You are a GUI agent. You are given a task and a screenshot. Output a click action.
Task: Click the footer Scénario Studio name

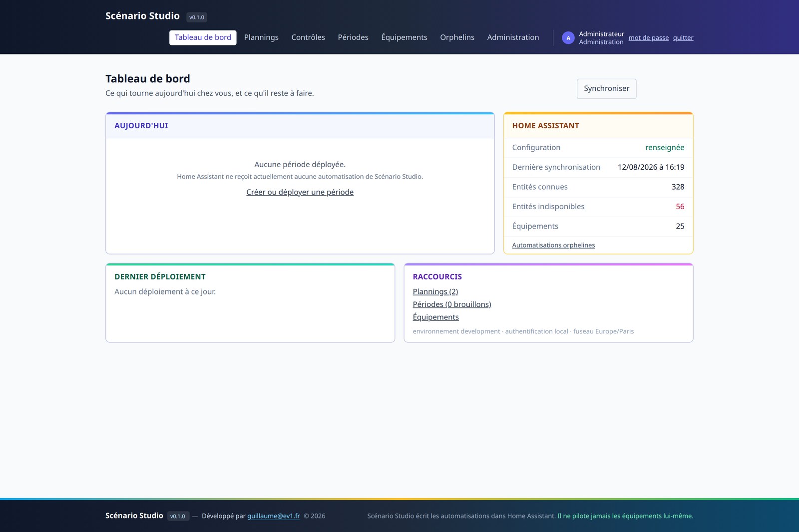(x=134, y=516)
